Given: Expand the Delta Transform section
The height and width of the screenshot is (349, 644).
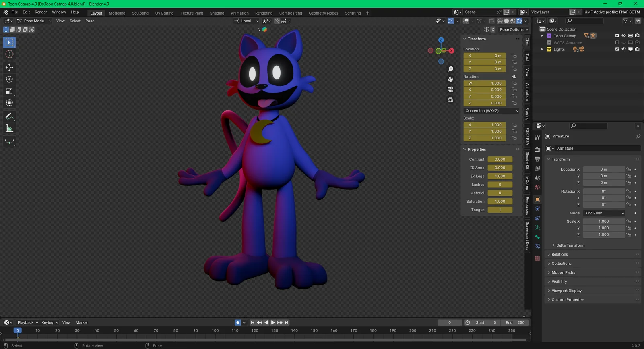Looking at the screenshot, I should click(570, 245).
